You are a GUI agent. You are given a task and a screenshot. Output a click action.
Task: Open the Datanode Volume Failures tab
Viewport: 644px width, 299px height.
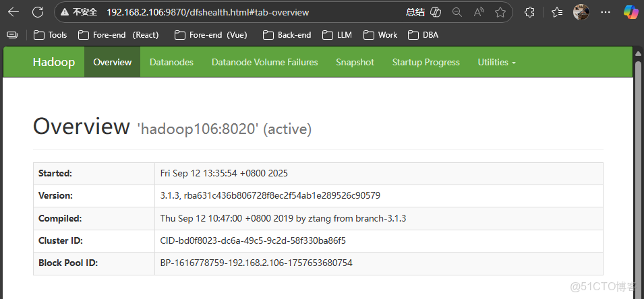click(264, 63)
